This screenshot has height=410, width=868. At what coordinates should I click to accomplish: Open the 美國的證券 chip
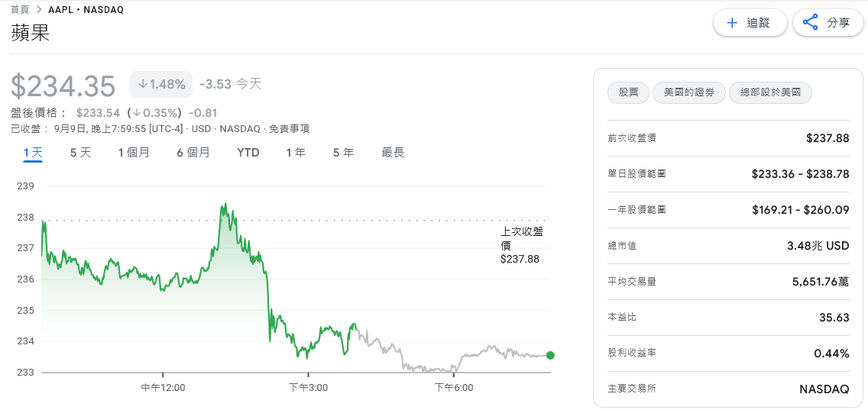coord(688,93)
